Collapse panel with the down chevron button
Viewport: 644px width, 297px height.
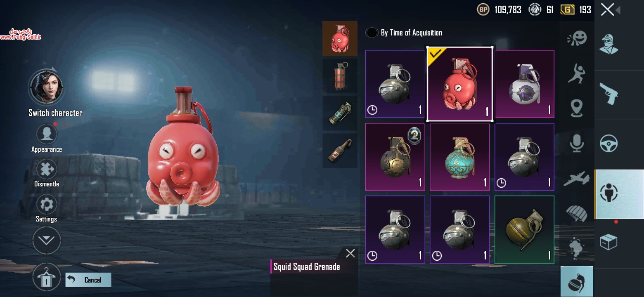(47, 240)
